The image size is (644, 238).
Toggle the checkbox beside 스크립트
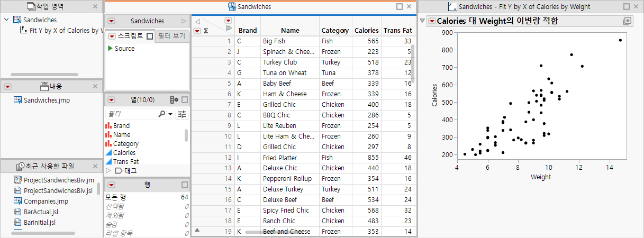pos(150,36)
